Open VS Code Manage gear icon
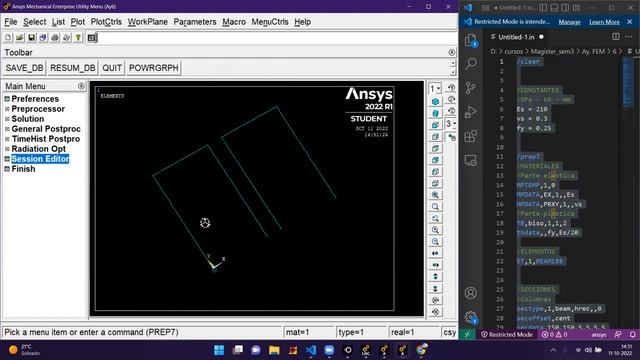The image size is (640, 360). (x=471, y=317)
